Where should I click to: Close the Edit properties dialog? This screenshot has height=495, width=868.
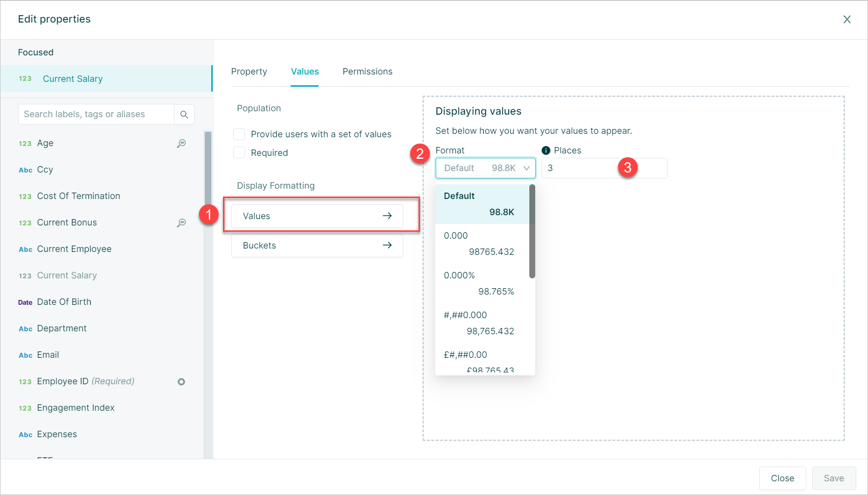pos(847,20)
